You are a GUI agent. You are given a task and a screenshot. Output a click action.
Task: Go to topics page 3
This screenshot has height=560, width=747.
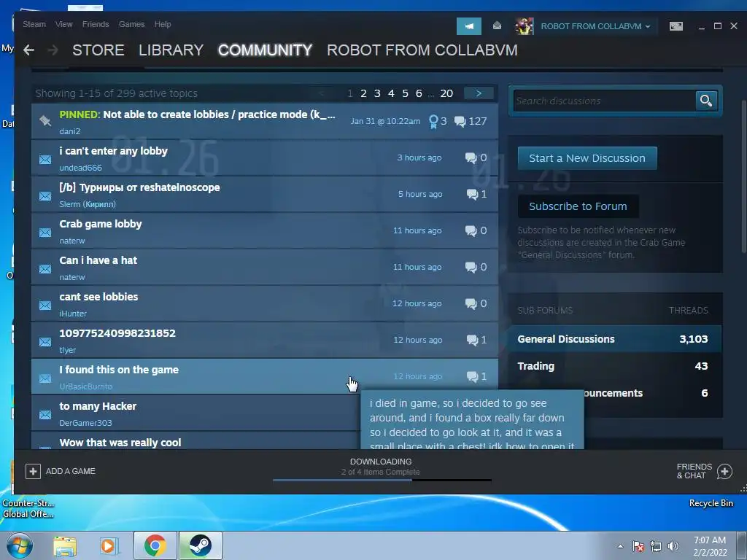(377, 93)
